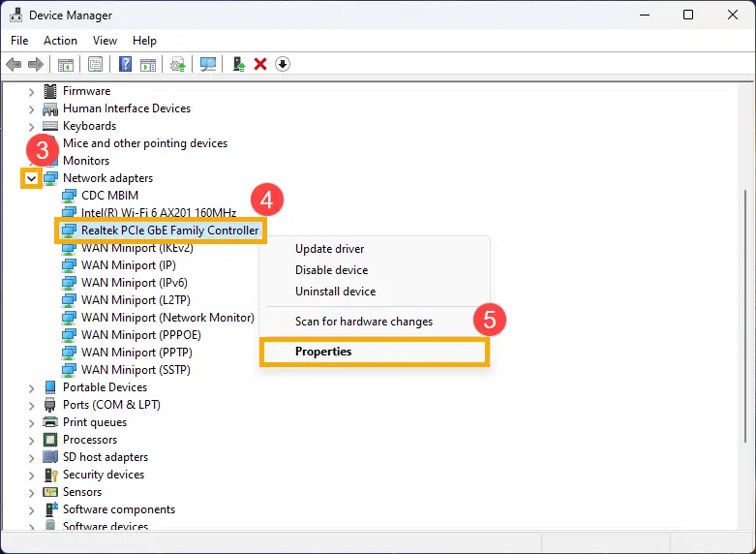Click the Scan for hardware changes toolbar icon
Image resolution: width=756 pixels, height=554 pixels.
[x=207, y=65]
